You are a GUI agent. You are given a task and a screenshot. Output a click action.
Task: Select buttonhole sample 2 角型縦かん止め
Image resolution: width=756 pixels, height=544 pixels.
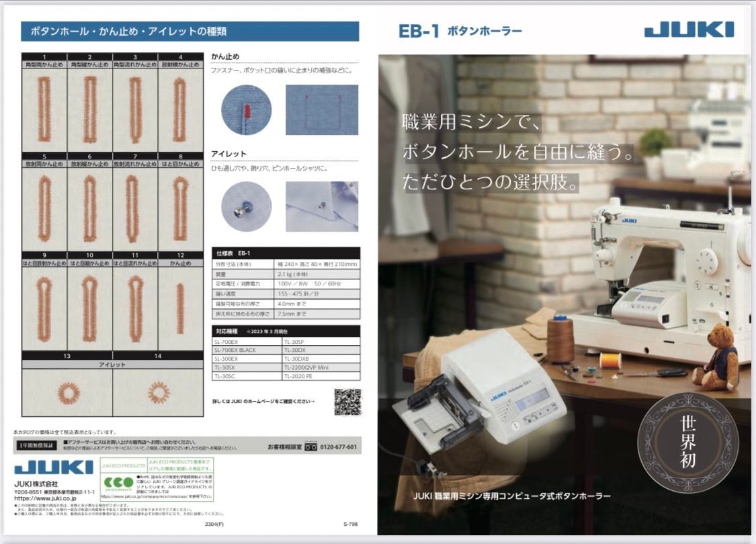89,109
